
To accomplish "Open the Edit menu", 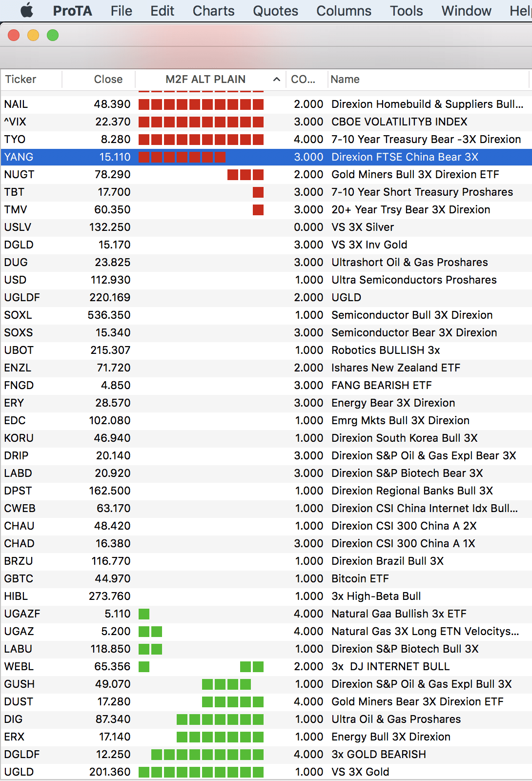I will click(x=163, y=11).
